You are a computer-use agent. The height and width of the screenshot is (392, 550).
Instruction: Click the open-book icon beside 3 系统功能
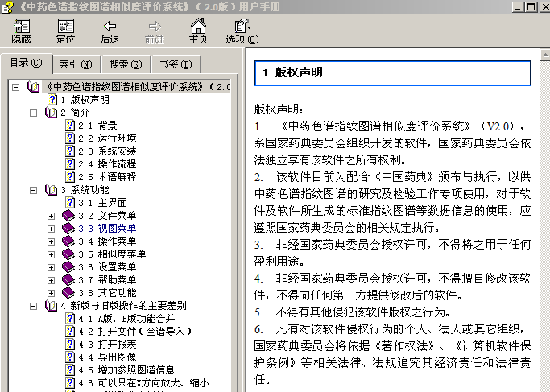point(51,190)
